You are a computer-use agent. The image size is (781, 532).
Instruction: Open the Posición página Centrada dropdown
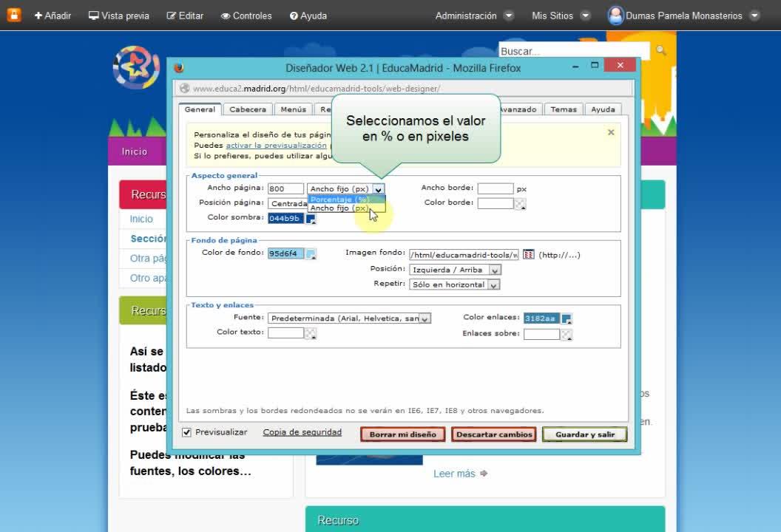coord(288,203)
